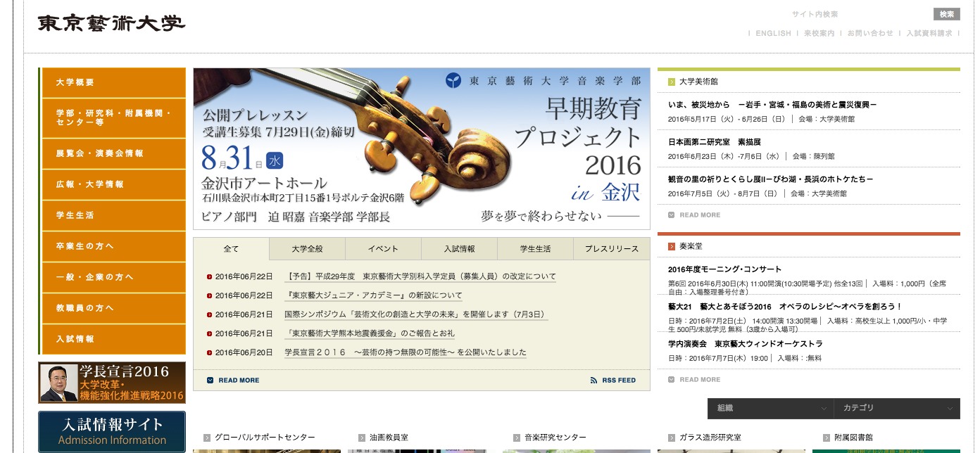Click the arrow icon beside 大学美術館 READ MORE

point(672,215)
